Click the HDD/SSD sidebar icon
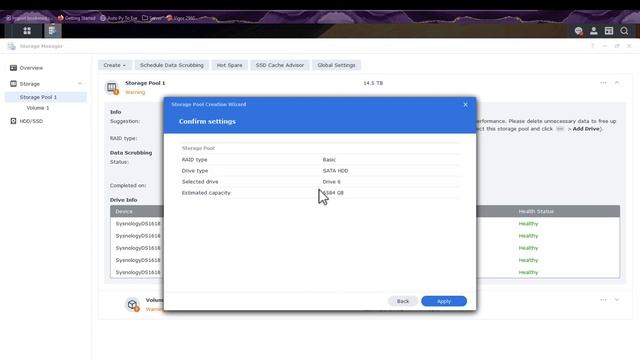 click(13, 121)
